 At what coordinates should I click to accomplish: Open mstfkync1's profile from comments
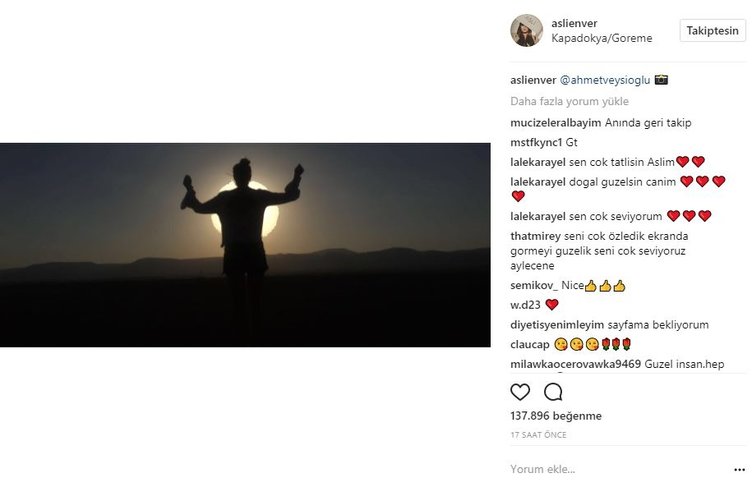[536, 142]
